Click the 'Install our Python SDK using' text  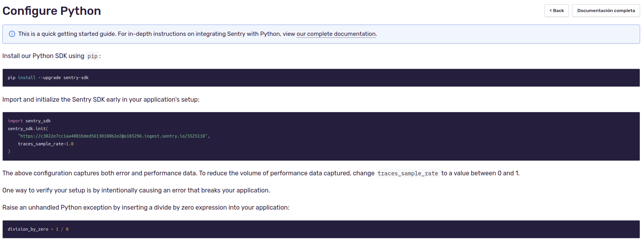click(x=43, y=56)
